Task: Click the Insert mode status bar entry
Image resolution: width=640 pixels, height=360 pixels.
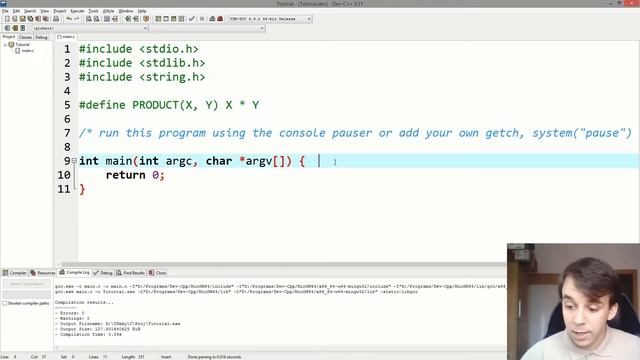Action: tap(166, 357)
